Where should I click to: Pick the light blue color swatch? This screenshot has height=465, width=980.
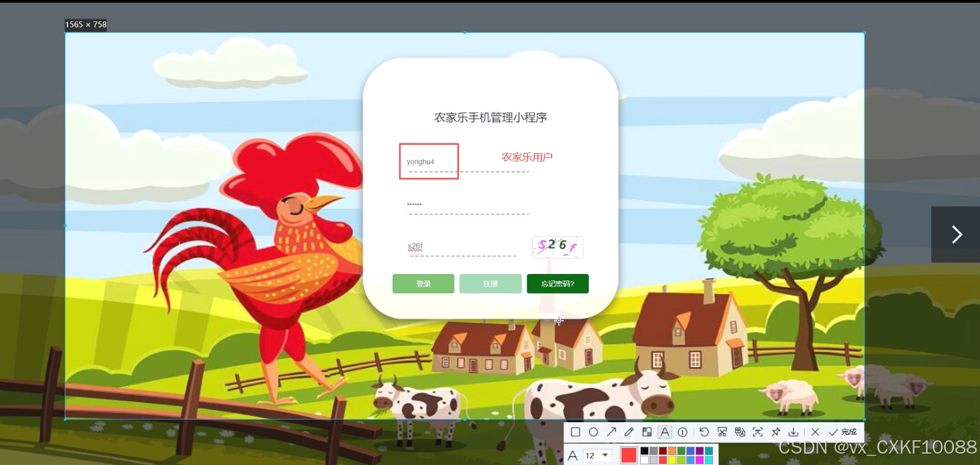[690, 460]
